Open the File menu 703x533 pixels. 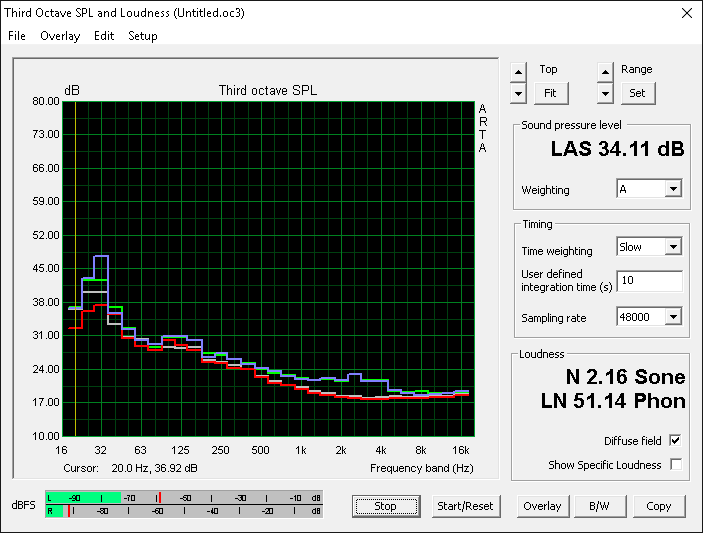[x=17, y=36]
